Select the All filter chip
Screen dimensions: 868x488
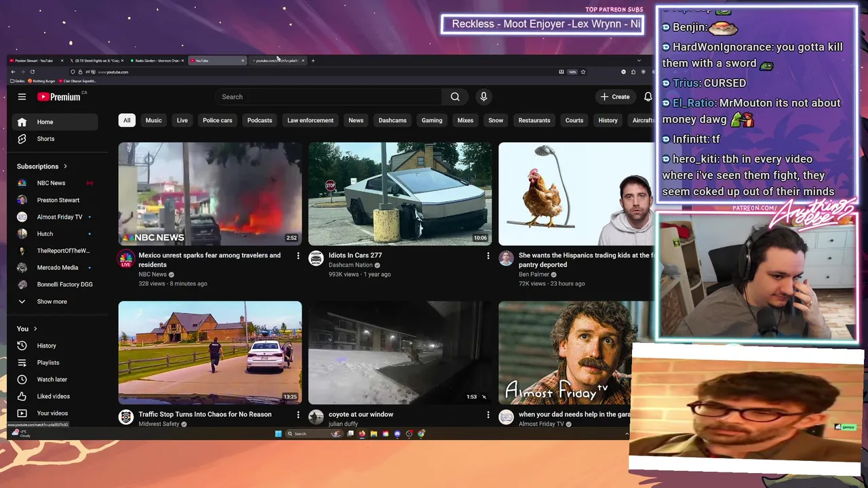(127, 121)
